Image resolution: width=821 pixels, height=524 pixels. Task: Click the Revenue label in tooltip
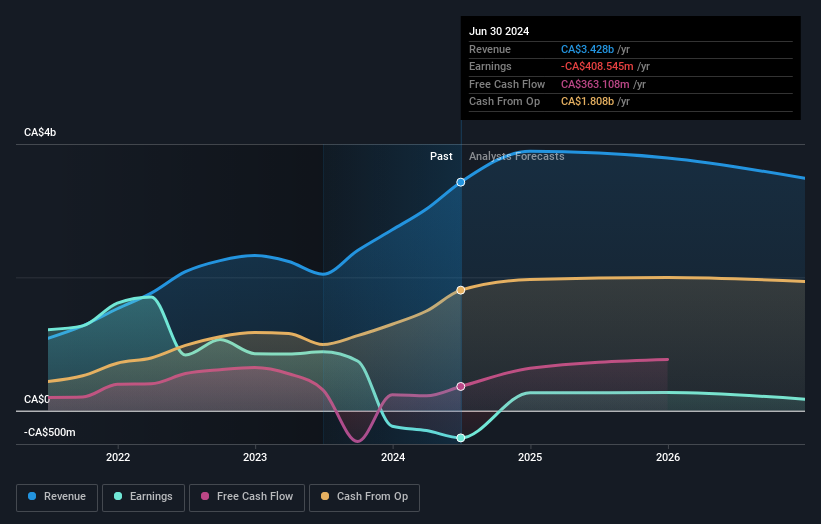coord(490,49)
